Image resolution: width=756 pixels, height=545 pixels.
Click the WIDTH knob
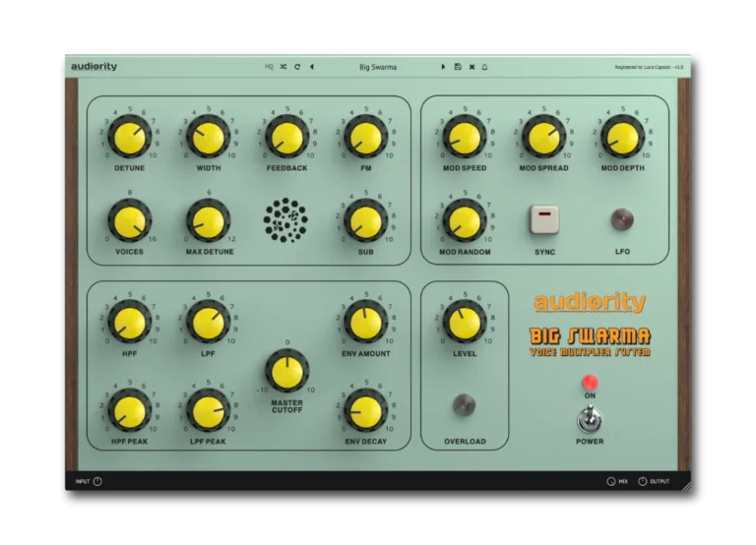209,138
